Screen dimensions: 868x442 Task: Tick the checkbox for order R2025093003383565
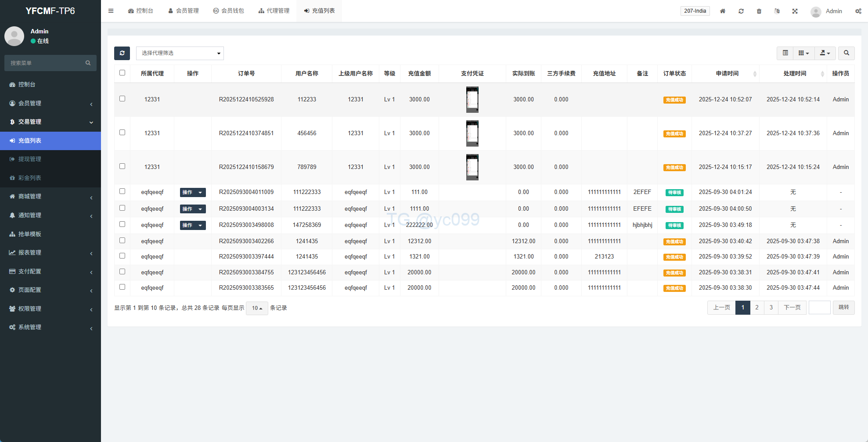[122, 287]
